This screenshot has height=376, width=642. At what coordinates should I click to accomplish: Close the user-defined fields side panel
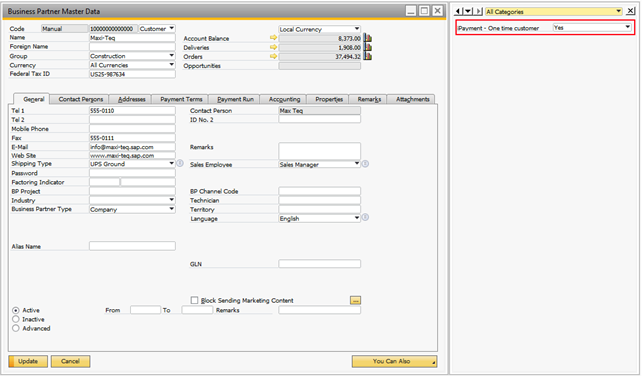(x=631, y=11)
